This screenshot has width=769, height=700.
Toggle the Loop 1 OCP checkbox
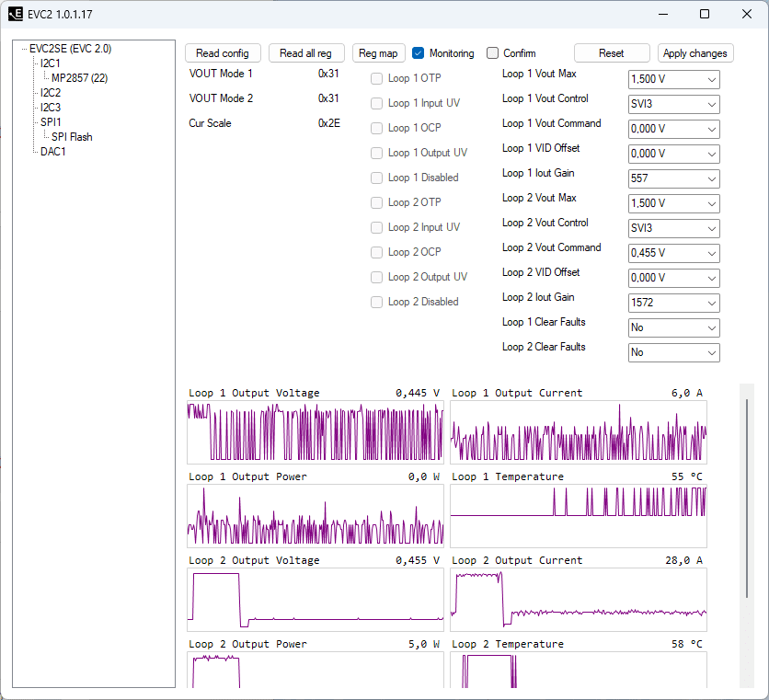pyautogui.click(x=376, y=128)
